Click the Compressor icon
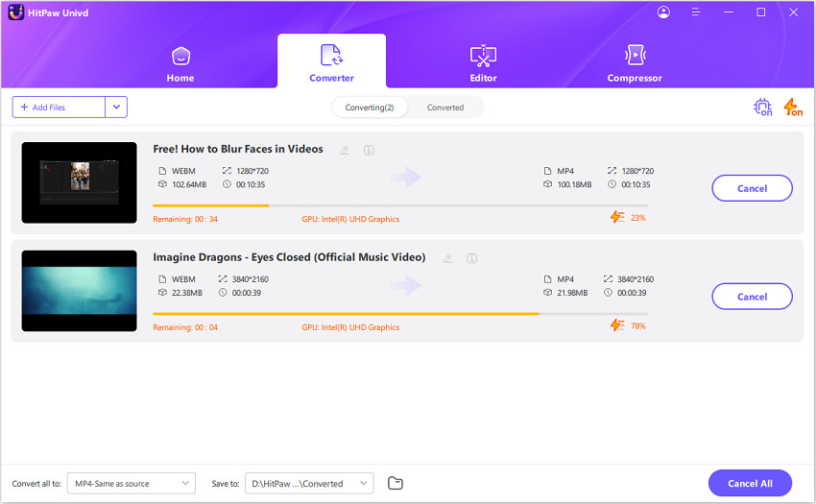 click(635, 55)
